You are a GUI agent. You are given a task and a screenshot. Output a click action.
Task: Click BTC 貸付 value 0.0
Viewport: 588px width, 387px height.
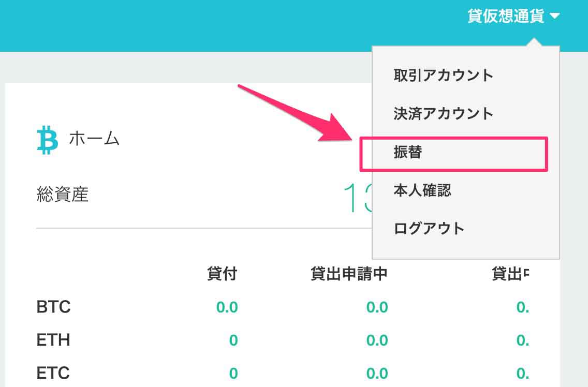(x=227, y=307)
